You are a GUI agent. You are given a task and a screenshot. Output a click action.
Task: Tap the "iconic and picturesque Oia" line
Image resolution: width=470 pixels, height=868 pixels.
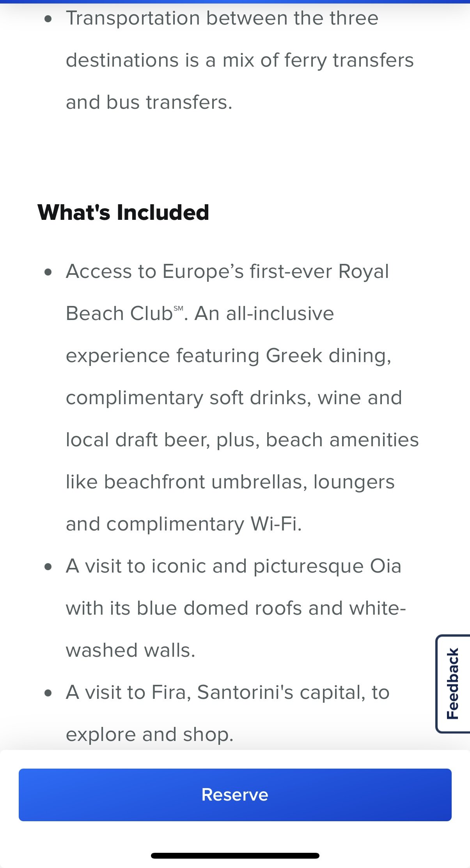276,566
